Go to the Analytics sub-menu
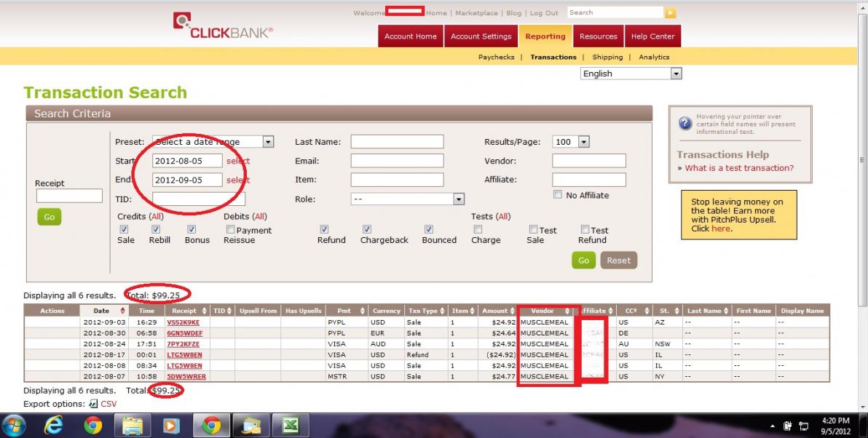 click(654, 57)
